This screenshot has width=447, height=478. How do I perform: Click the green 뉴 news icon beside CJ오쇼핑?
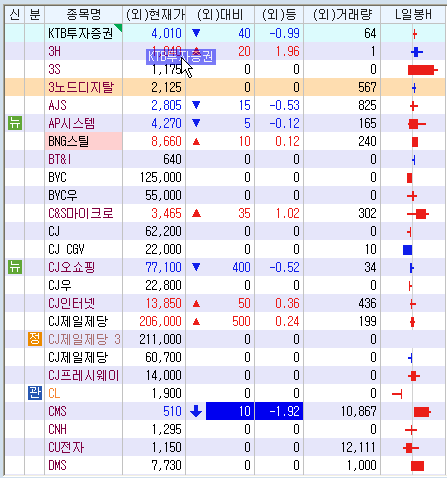click(15, 267)
